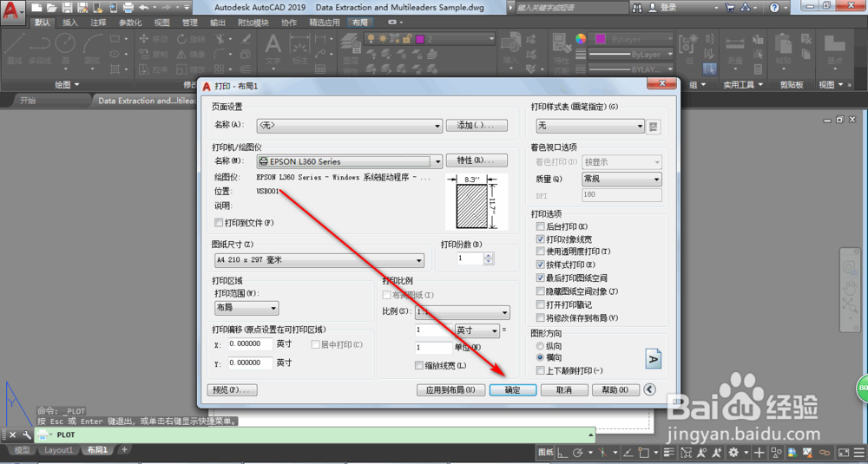Switch to the Insert ribbon tab
The height and width of the screenshot is (464, 868).
(x=70, y=23)
